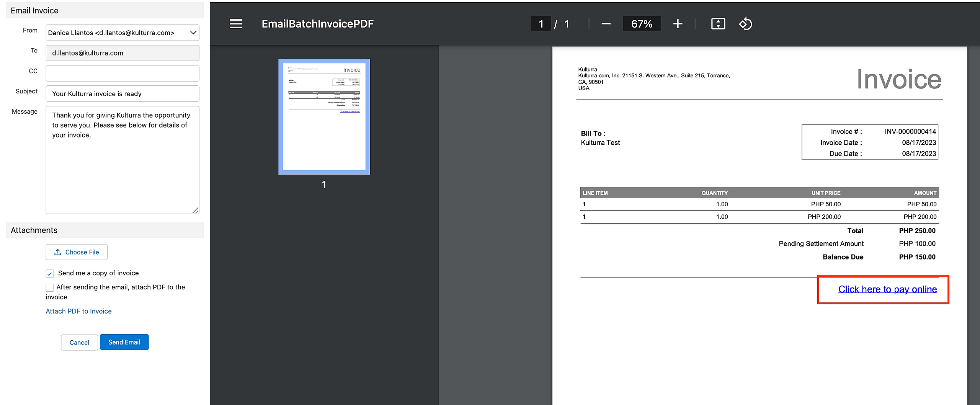
Task: Click the Balance Due amount PHP 150.00
Action: point(917,257)
